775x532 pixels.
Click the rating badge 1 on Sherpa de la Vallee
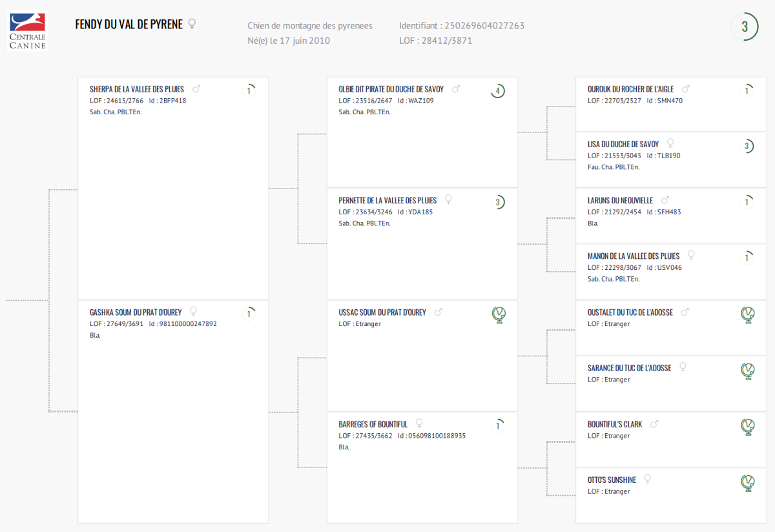click(x=249, y=90)
